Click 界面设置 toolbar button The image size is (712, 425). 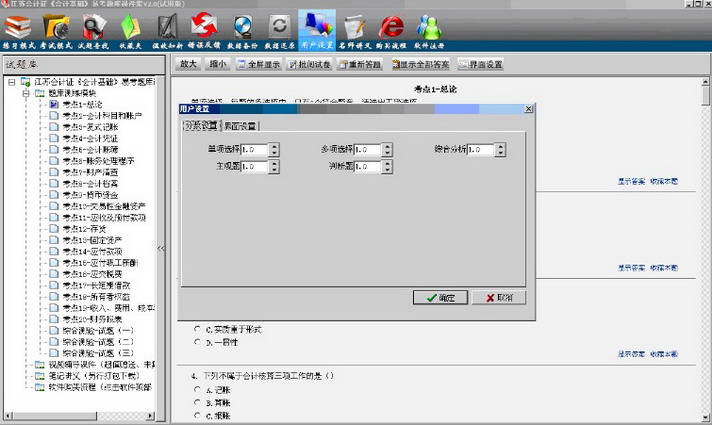[x=480, y=64]
